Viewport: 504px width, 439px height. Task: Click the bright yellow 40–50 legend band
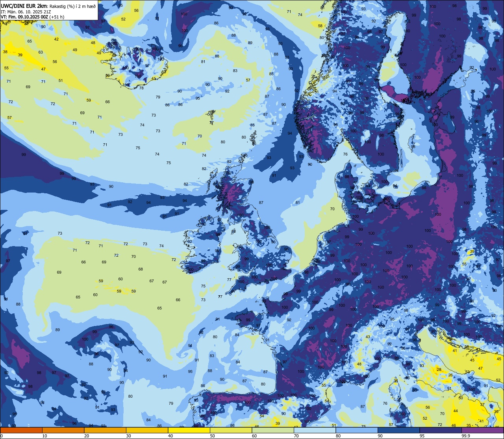point(189,430)
